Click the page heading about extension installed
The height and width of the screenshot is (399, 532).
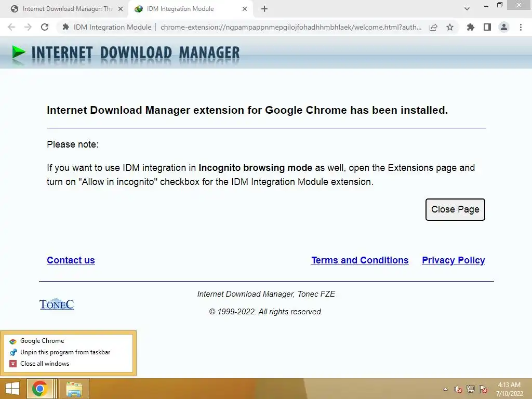click(247, 110)
